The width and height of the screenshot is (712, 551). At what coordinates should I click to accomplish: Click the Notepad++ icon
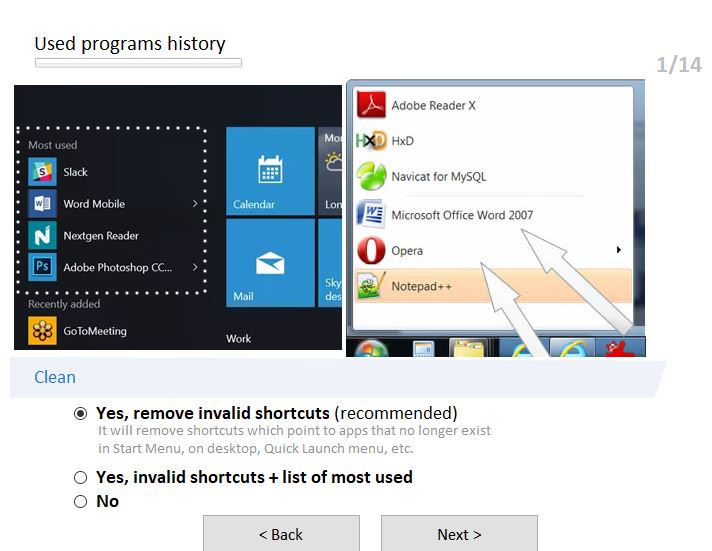(x=371, y=286)
